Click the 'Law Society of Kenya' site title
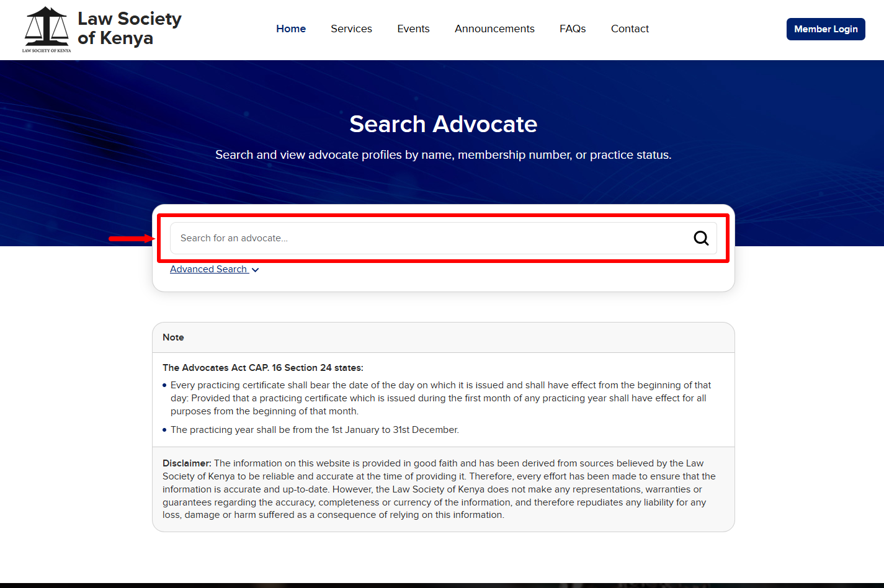Screen dimensions: 884x588 click(x=130, y=29)
